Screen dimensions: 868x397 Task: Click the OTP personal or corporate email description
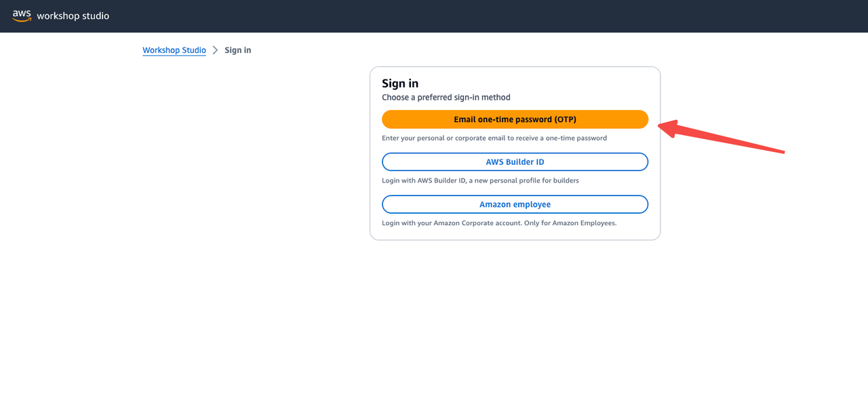(494, 138)
